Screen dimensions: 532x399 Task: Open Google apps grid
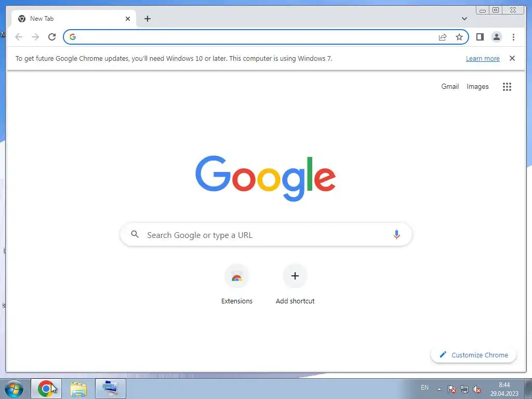[x=507, y=87]
